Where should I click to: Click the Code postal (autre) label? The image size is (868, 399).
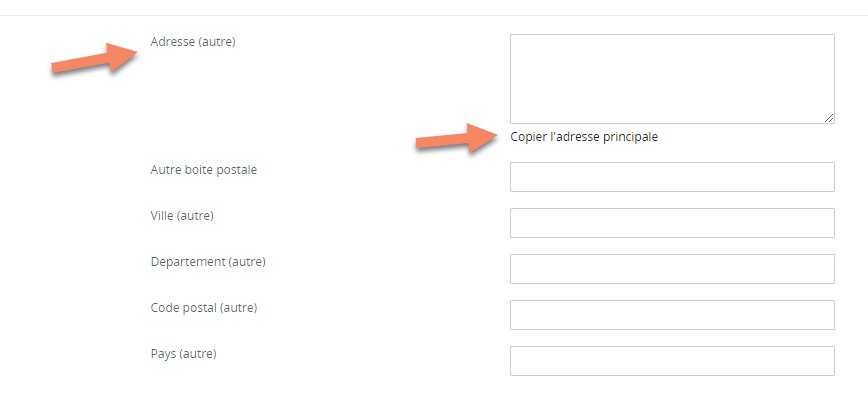(204, 308)
